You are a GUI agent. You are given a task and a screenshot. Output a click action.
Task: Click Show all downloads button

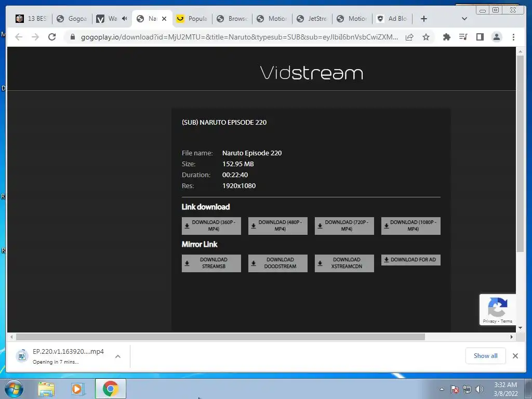pyautogui.click(x=486, y=355)
